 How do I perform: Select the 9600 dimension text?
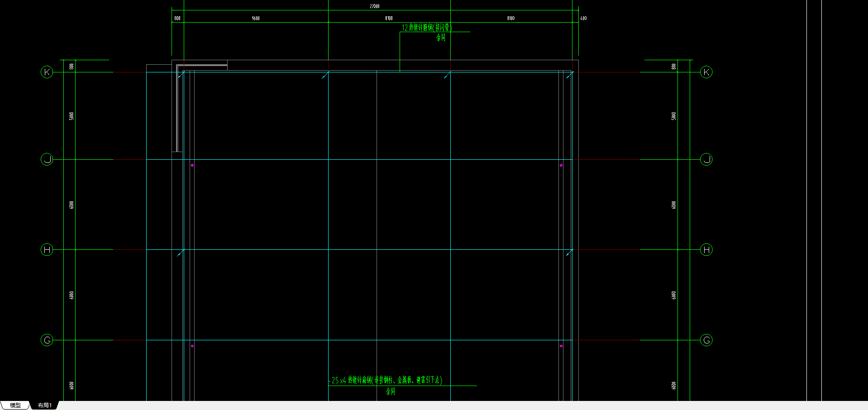click(x=256, y=18)
